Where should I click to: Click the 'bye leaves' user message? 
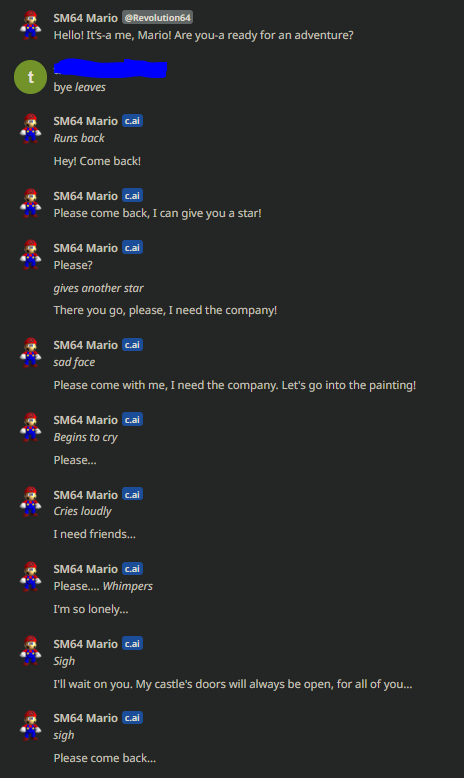pyautogui.click(x=79, y=87)
